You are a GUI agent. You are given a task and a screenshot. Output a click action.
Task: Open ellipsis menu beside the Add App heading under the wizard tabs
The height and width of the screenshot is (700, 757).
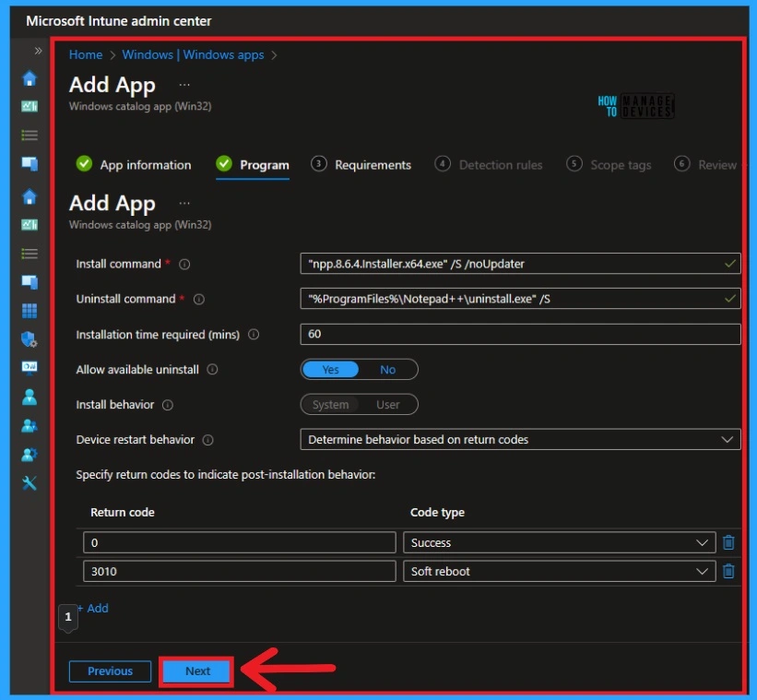[x=184, y=203]
